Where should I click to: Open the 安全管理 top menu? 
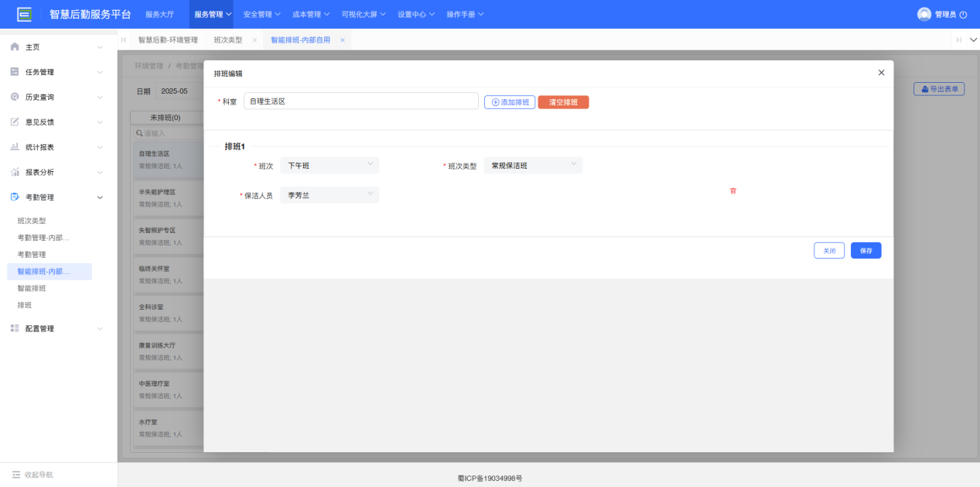262,15
